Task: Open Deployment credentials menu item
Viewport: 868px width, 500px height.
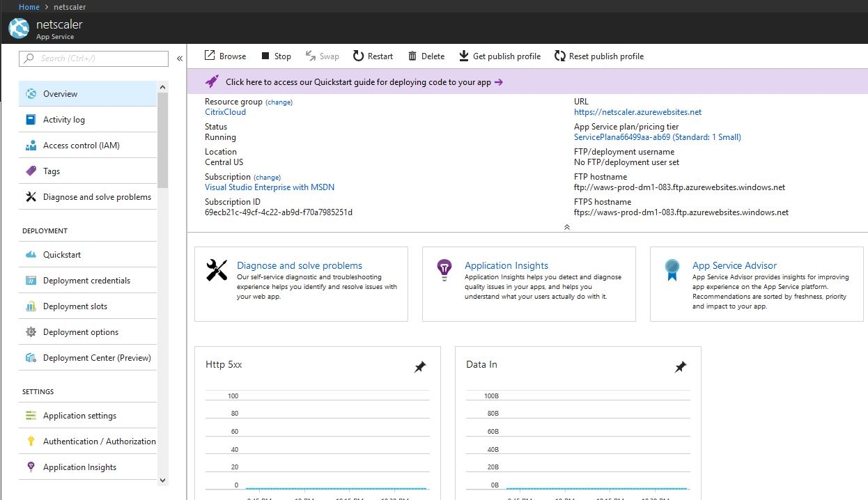Action: click(88, 281)
